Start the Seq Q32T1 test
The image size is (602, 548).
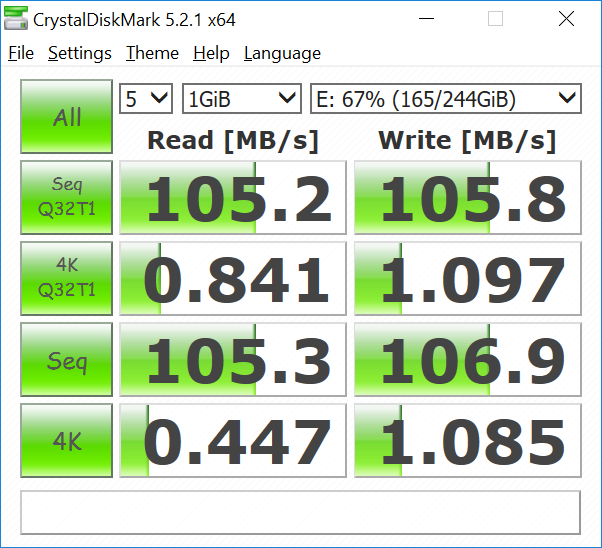coord(67,197)
